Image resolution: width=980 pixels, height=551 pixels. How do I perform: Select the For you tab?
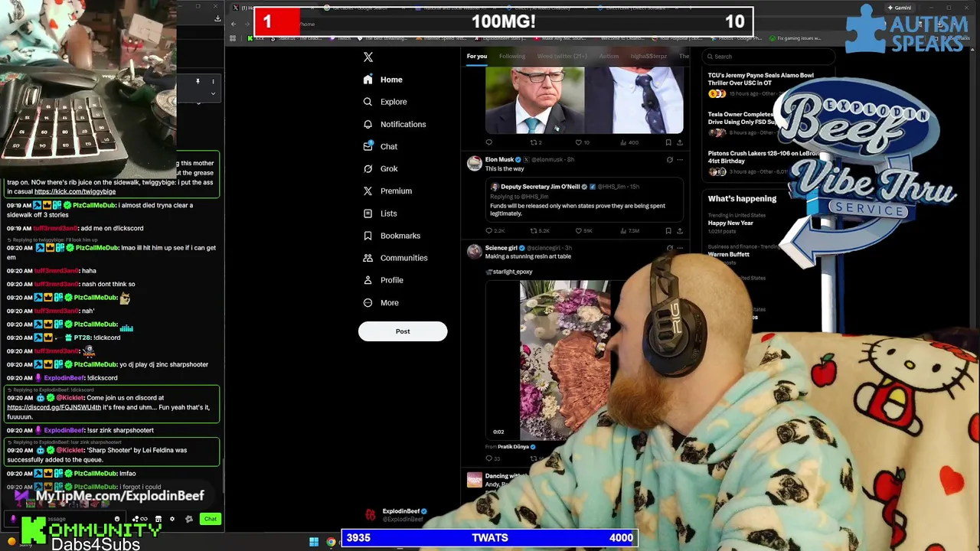(476, 56)
